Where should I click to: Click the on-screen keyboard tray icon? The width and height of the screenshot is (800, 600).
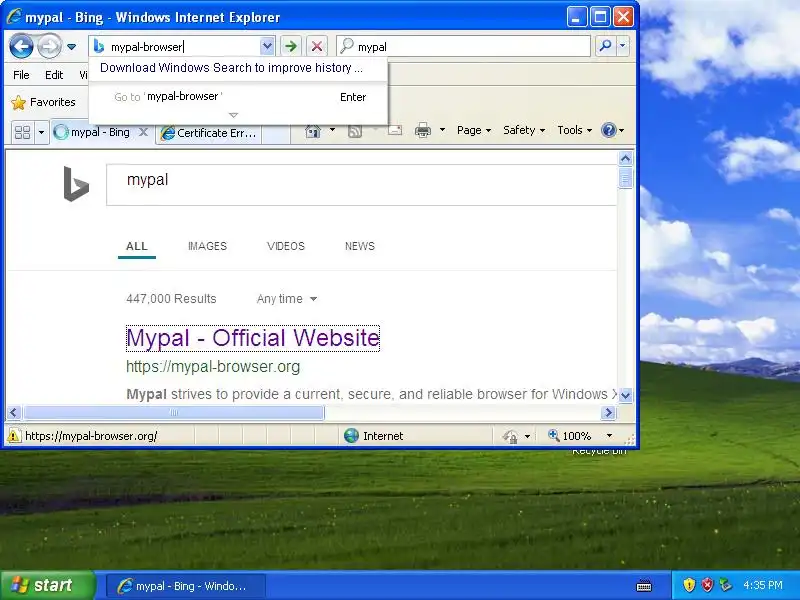pyautogui.click(x=644, y=585)
